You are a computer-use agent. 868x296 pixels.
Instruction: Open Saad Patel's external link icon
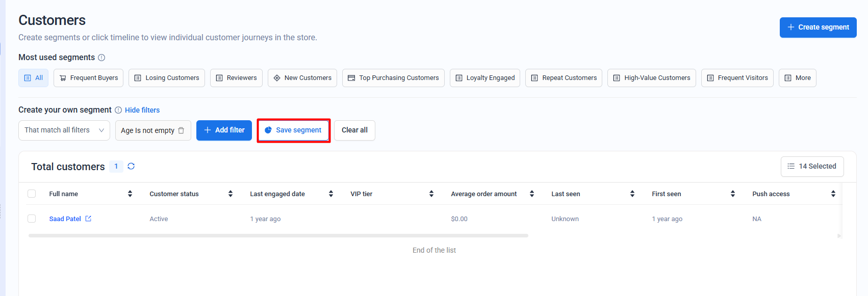[x=88, y=219]
